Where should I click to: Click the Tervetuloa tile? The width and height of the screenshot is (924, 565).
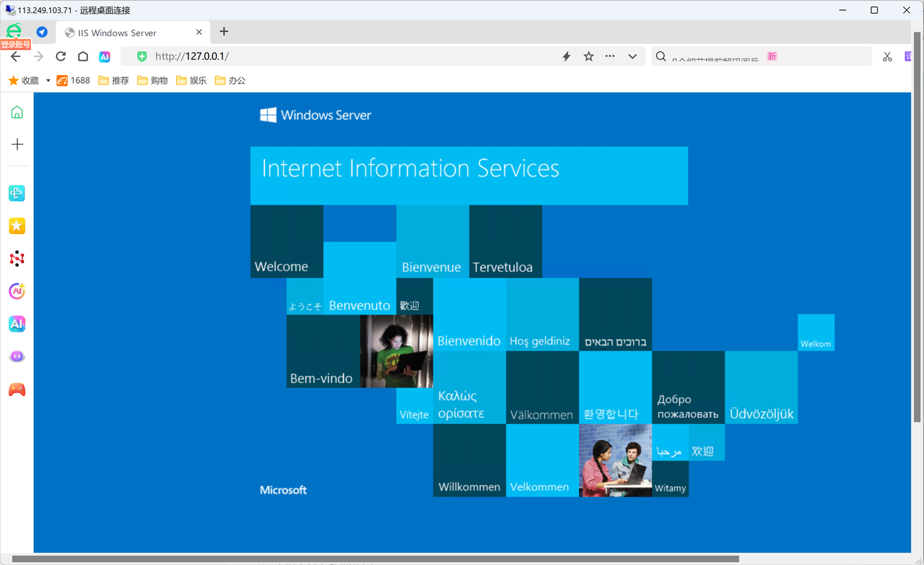[505, 241]
